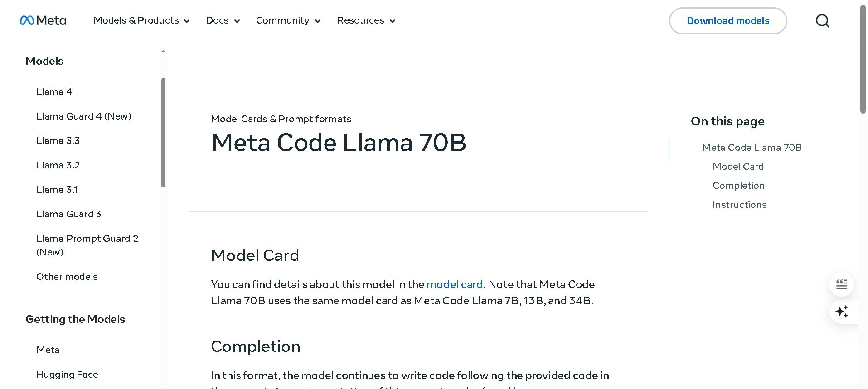Screen dimensions: 868x389
Task: Open the model card hyperlink
Action: [455, 284]
